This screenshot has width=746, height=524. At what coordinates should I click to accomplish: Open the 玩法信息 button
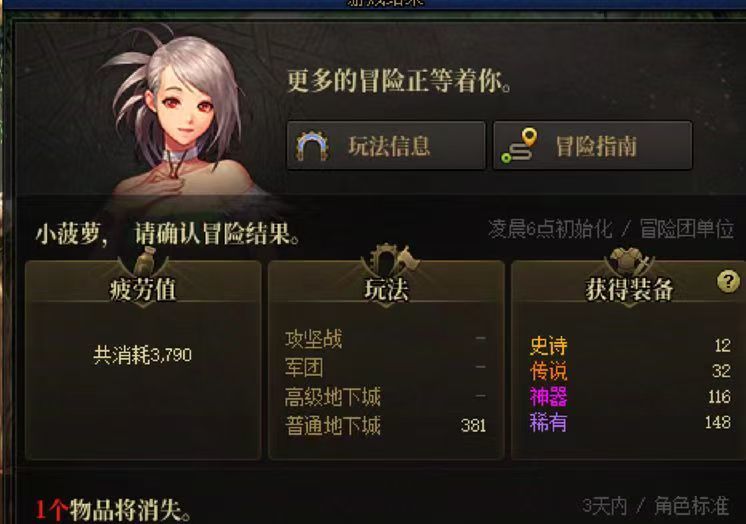[386, 145]
